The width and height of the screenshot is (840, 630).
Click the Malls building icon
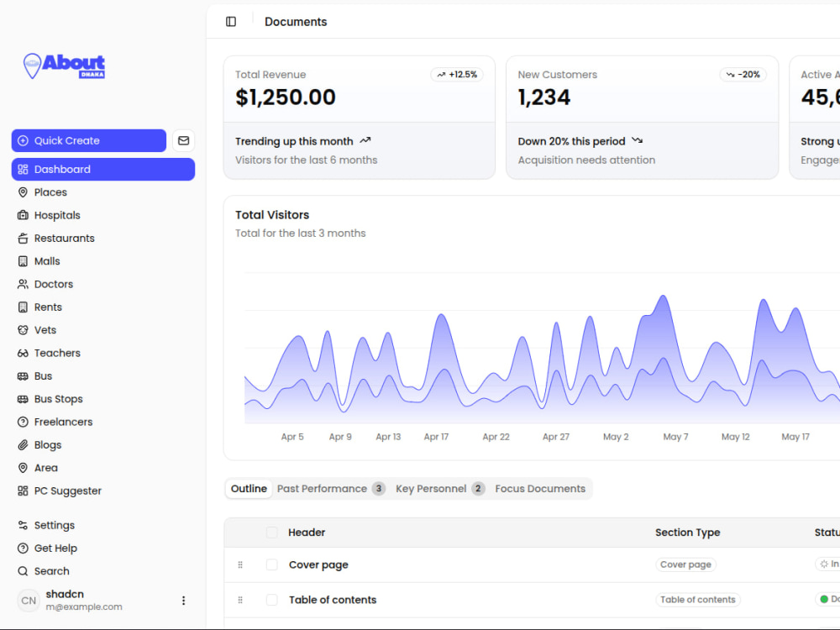[x=23, y=261]
